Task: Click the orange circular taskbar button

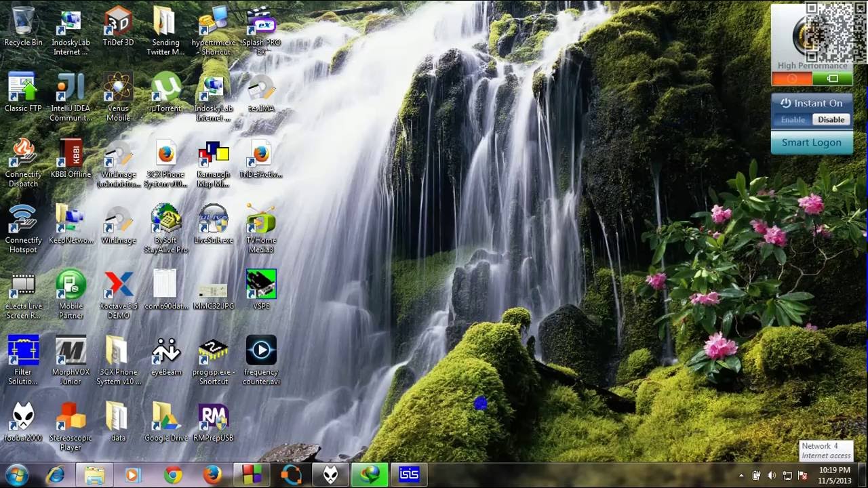Action: point(291,475)
